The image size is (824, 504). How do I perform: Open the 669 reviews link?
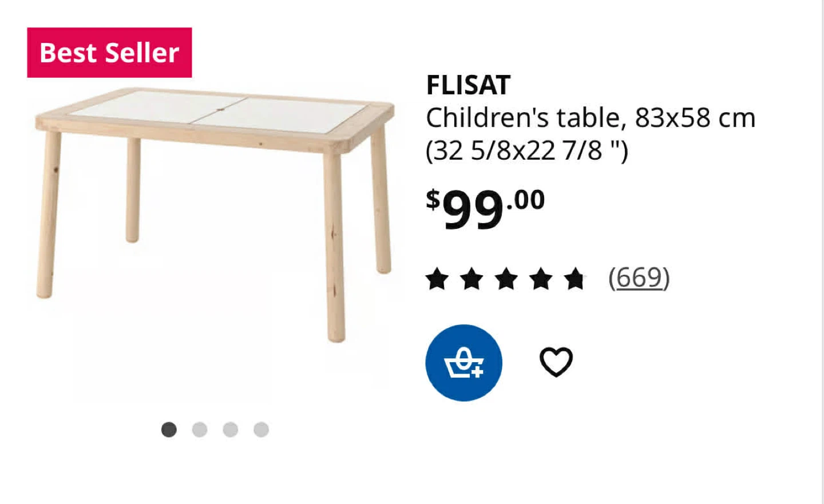[x=639, y=278]
